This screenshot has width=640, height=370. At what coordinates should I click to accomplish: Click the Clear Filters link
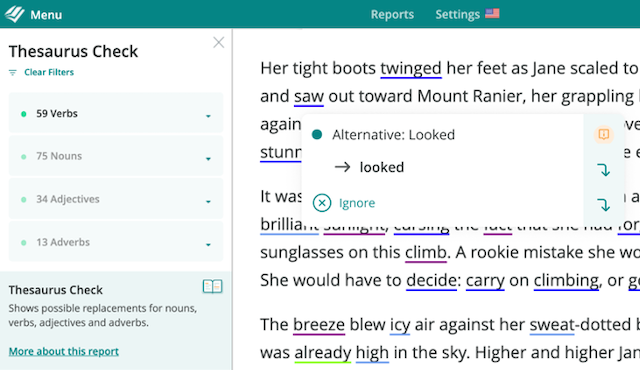click(x=49, y=72)
